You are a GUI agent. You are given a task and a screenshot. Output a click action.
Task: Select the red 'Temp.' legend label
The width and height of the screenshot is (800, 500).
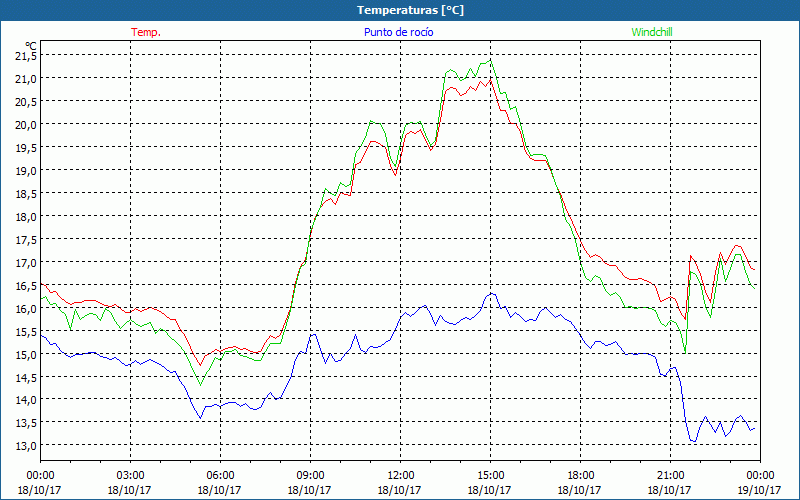[146, 32]
